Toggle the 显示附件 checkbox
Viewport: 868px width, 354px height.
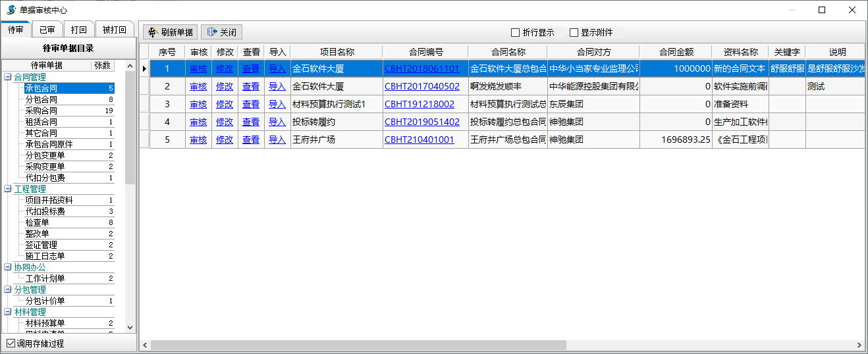tap(574, 32)
